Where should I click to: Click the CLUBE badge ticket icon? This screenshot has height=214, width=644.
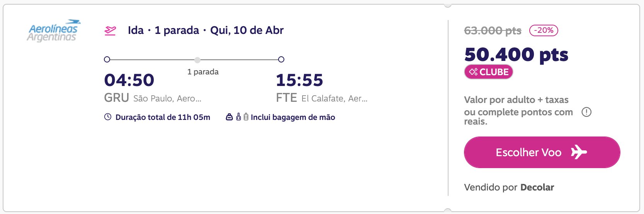[x=473, y=72]
